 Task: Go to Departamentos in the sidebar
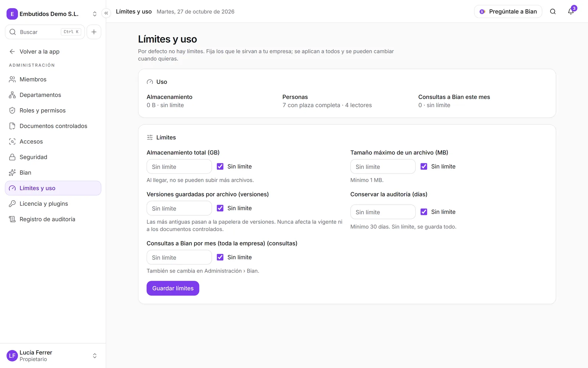coord(53,95)
